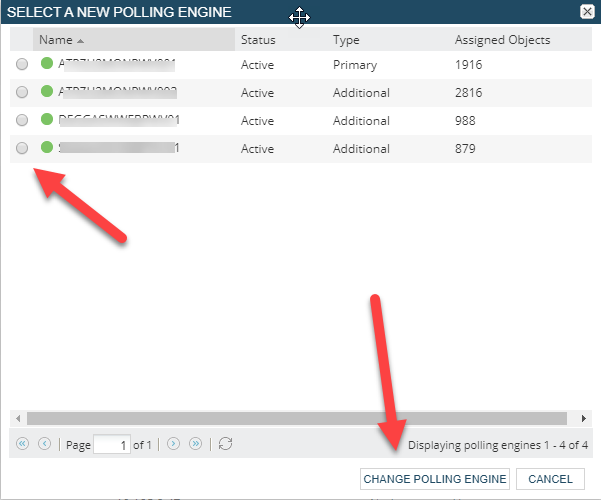Click the '988' assigned objects value
This screenshot has height=500, width=601.
[465, 120]
